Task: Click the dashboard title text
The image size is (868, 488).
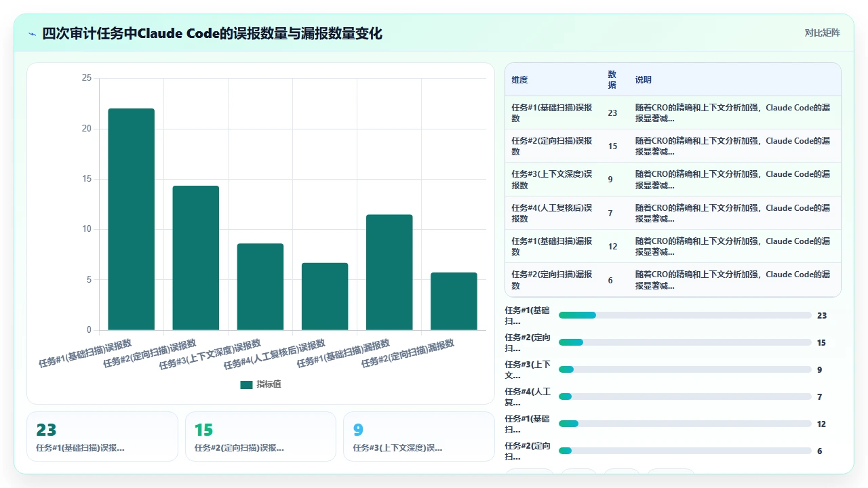Action: pyautogui.click(x=212, y=33)
